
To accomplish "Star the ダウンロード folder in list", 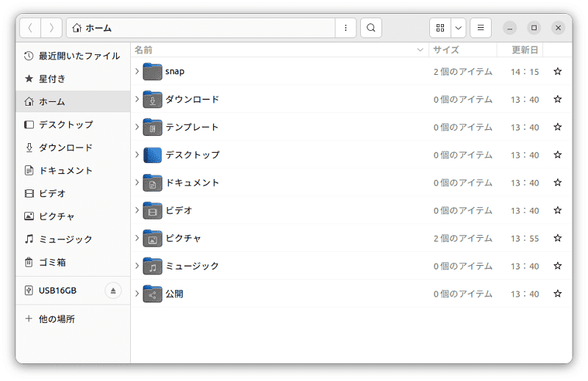I will point(558,99).
